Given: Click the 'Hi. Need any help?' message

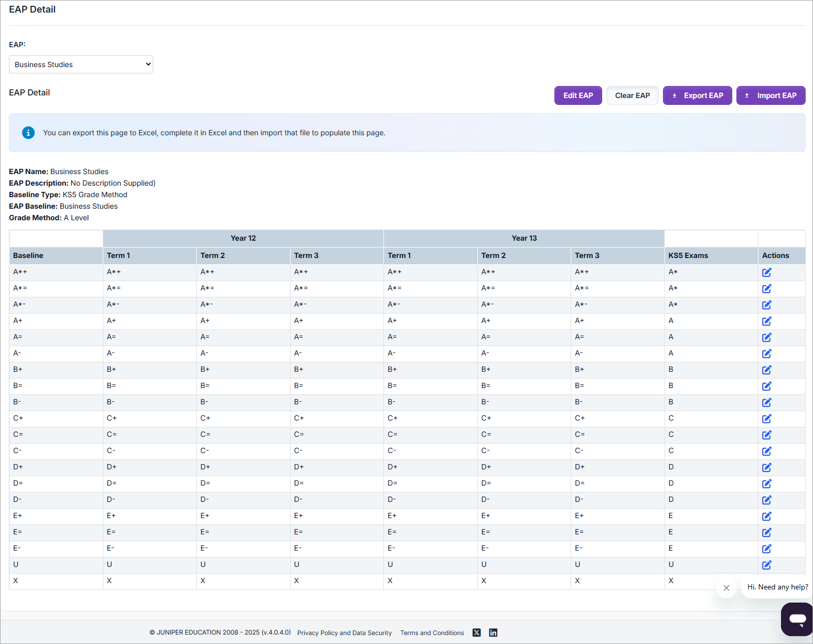Looking at the screenshot, I should coord(777,587).
